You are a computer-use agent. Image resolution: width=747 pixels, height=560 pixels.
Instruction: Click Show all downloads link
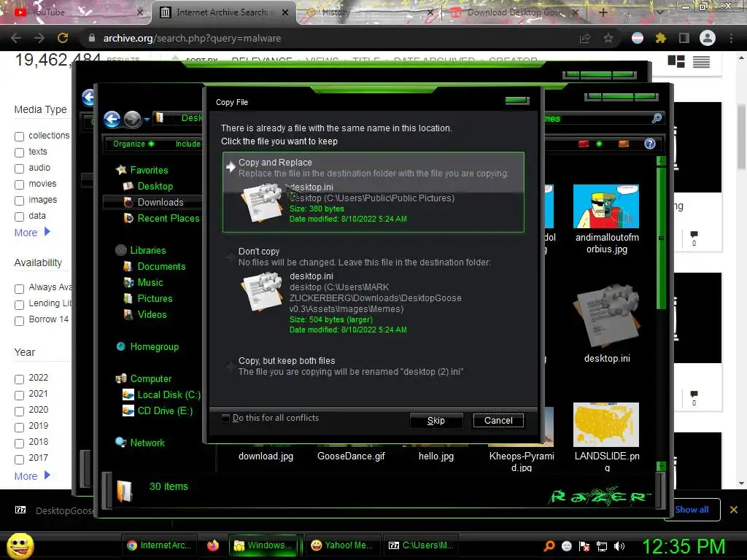[x=692, y=510]
